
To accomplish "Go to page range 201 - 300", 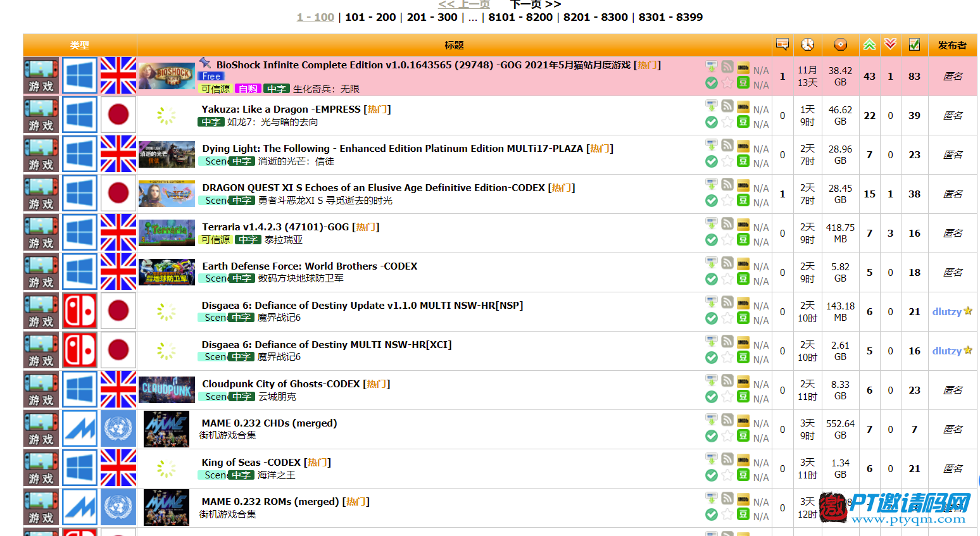I will coord(432,17).
